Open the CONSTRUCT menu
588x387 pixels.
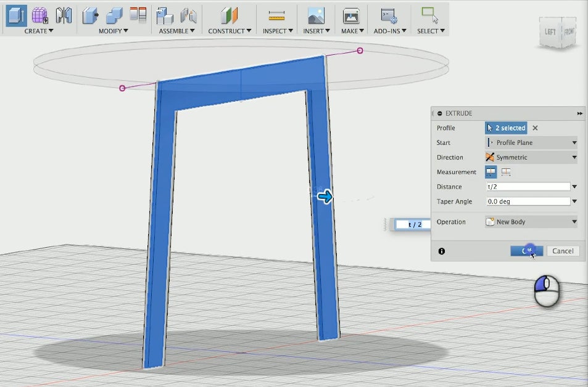[230, 31]
